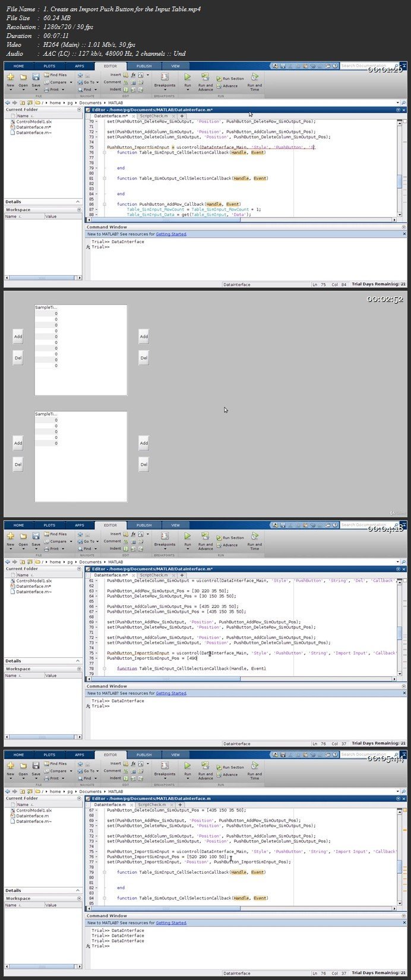Click the Save icon in the 00:01:26 frame
Viewport: 411px width, 980px height.
pos(36,77)
